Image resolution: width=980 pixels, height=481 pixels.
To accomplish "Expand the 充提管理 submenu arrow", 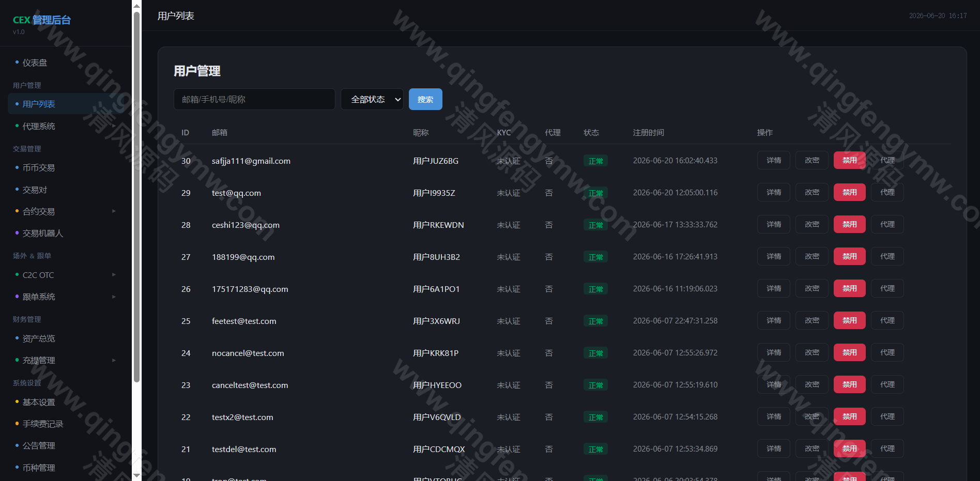I will point(114,360).
